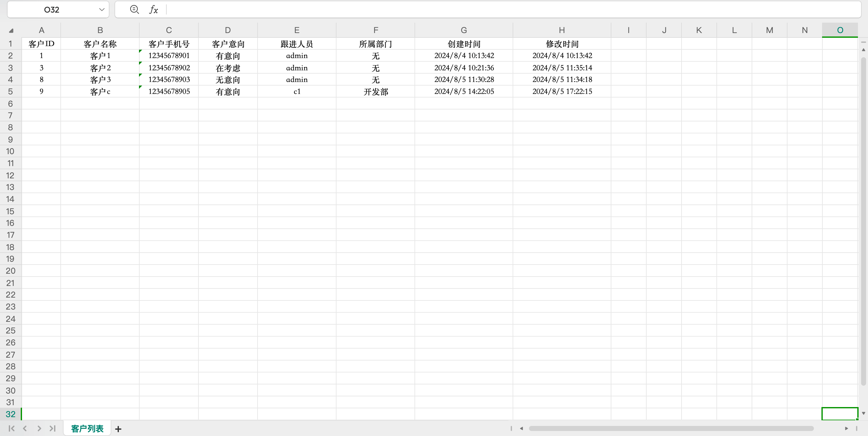Click cell containing 无意向
868x436 pixels.
point(228,80)
